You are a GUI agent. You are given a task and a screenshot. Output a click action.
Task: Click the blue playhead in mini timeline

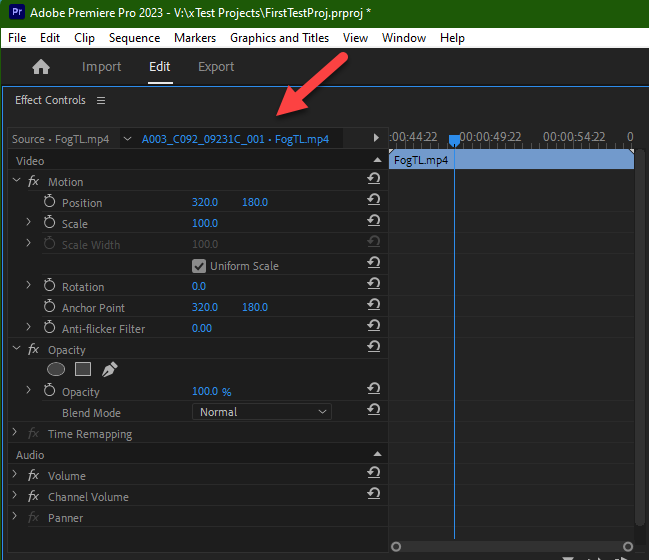point(454,140)
